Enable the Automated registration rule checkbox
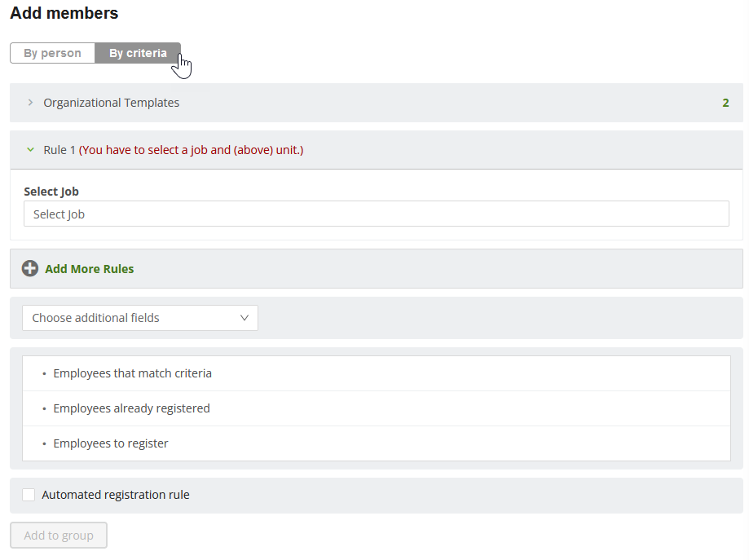The image size is (749, 560). click(x=29, y=495)
